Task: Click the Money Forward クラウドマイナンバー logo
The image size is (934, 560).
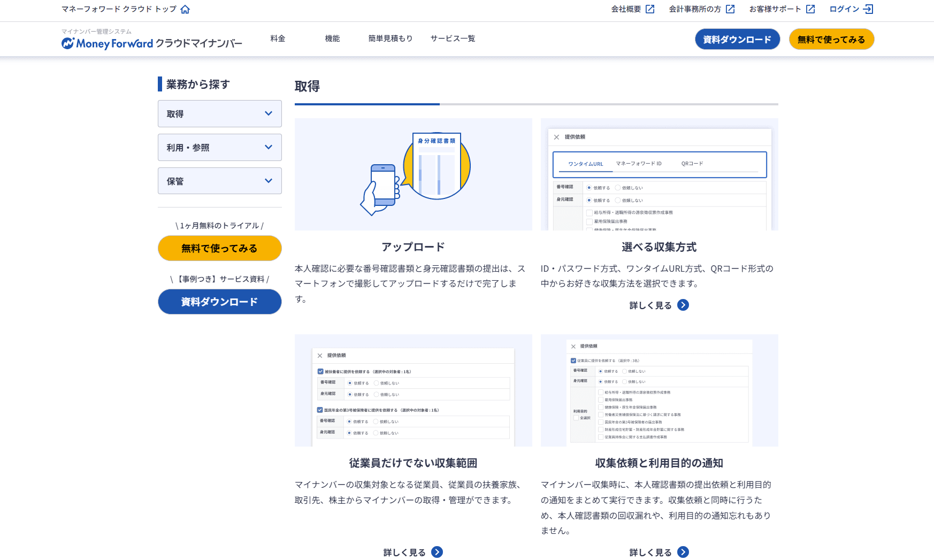Action: (152, 43)
